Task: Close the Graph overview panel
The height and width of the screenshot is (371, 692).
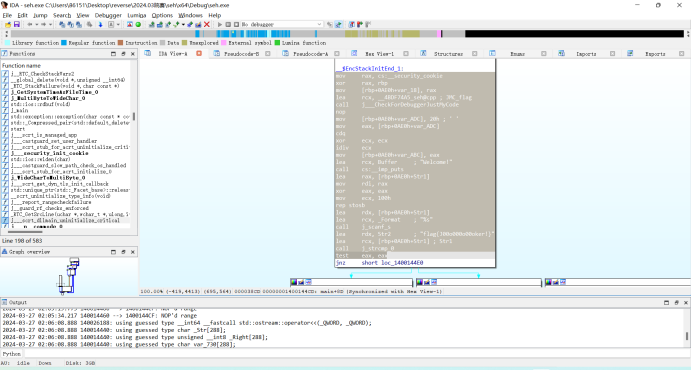Action: coord(133,252)
